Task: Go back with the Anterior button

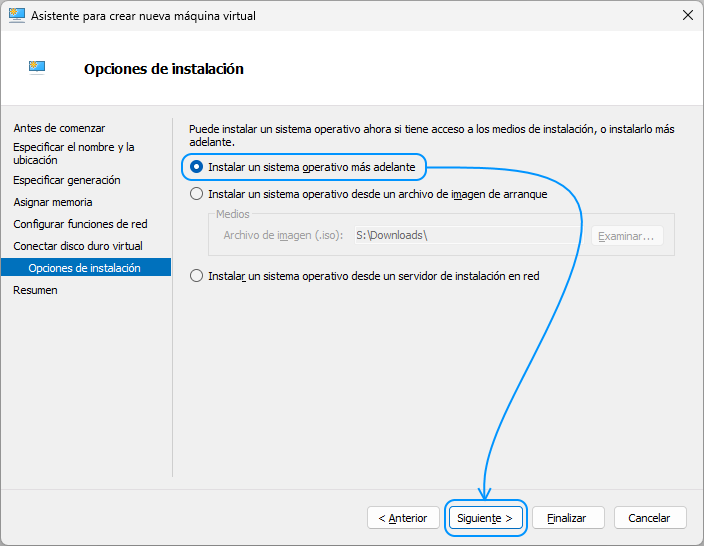Action: click(x=403, y=518)
